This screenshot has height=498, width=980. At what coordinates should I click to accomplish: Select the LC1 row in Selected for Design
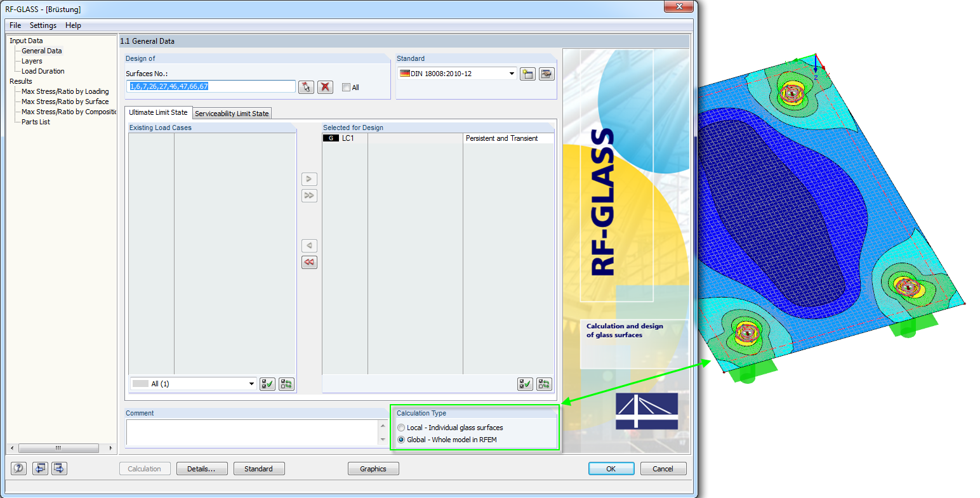click(x=438, y=138)
